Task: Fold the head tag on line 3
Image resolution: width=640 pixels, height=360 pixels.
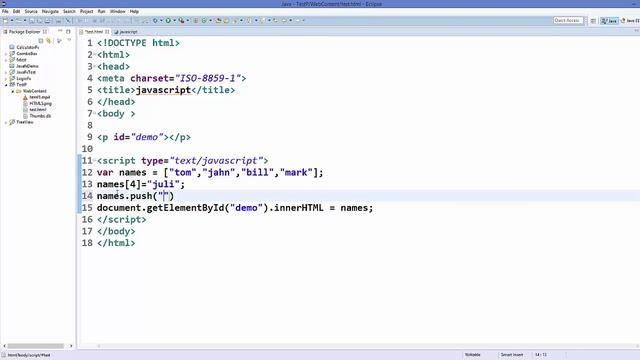Action: coord(95,66)
